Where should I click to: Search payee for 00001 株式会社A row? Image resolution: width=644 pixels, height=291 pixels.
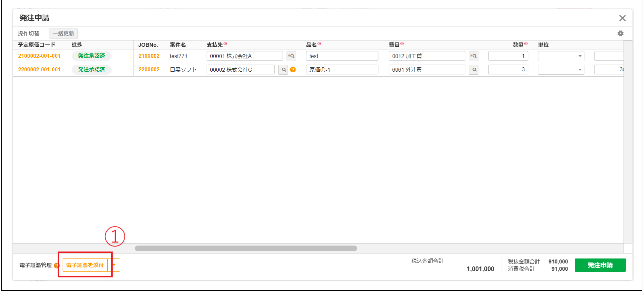coord(291,56)
